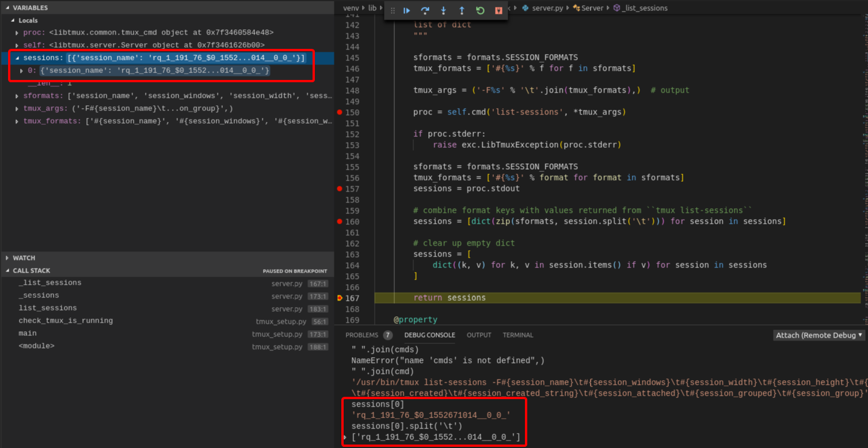Expand the proc variable
Image resolution: width=868 pixels, height=448 pixels.
tap(17, 33)
